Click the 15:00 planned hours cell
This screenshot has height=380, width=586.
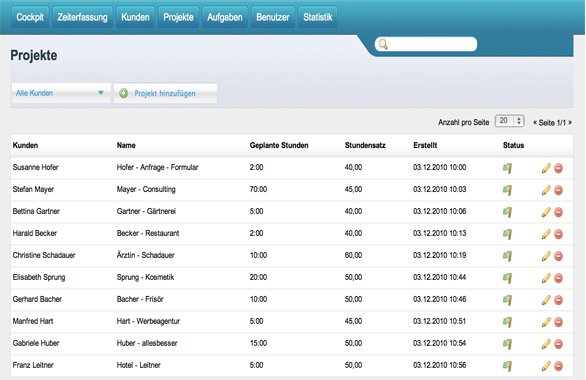pos(258,343)
